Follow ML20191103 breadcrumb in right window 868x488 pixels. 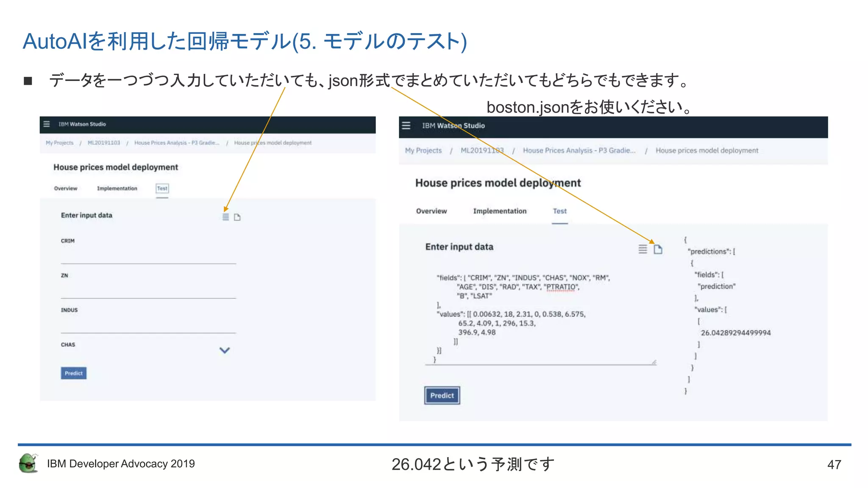coord(482,150)
